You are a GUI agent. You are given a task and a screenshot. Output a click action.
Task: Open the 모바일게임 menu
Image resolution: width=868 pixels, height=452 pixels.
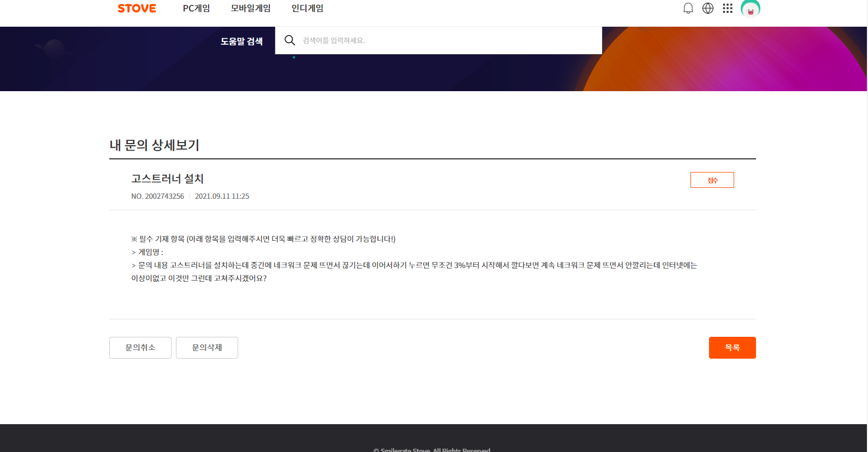(251, 8)
